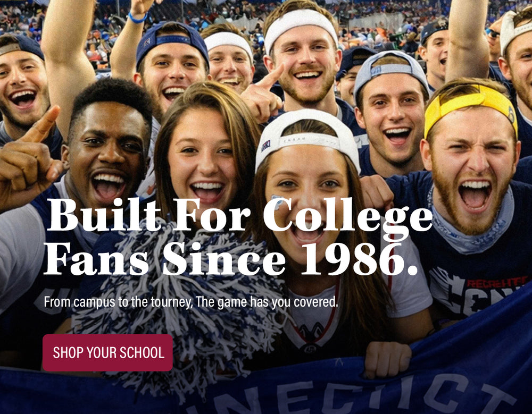Click the red logo text on navy shirt

pos(497,283)
